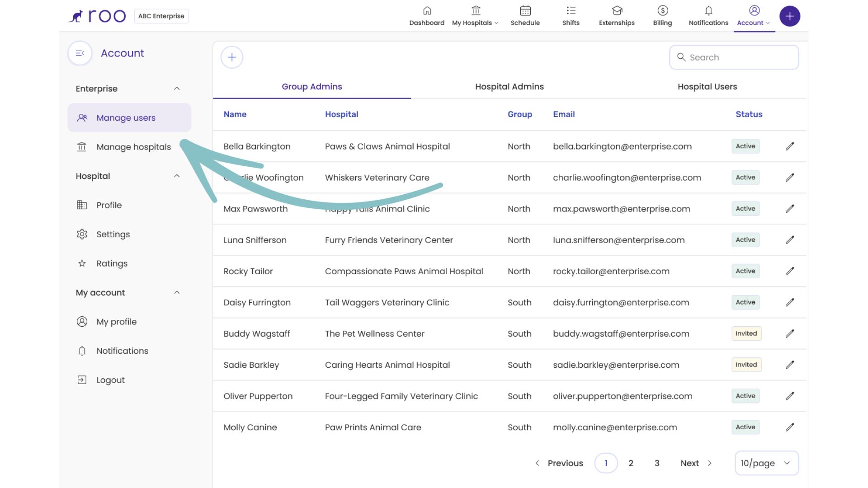Sort by Status column header
The image size is (868, 488).
749,114
